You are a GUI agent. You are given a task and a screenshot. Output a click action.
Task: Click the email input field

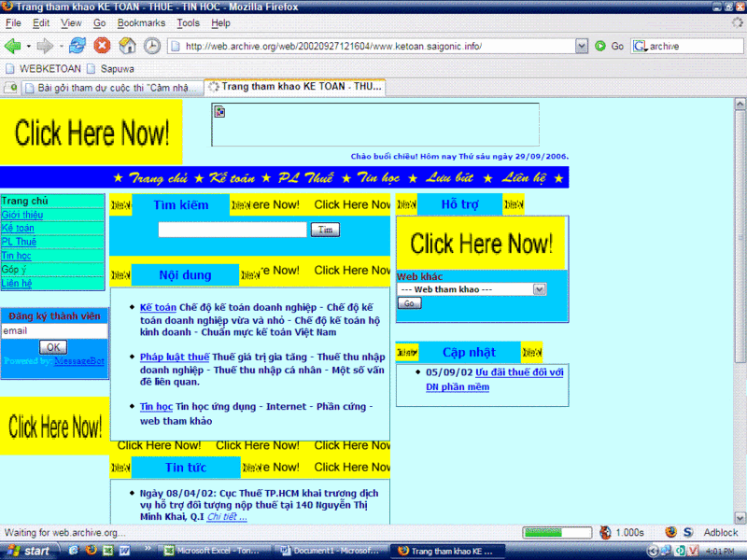(54, 330)
